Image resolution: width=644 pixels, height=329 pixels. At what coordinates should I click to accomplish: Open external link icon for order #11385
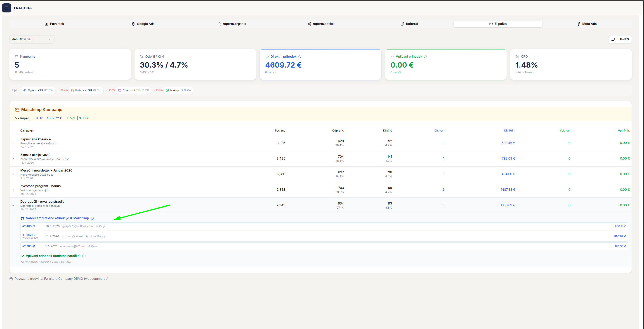34,247
